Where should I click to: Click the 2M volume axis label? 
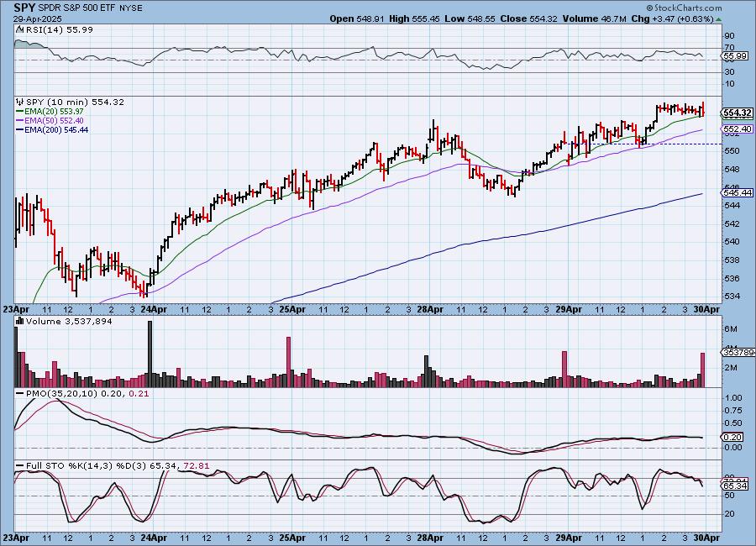point(732,368)
